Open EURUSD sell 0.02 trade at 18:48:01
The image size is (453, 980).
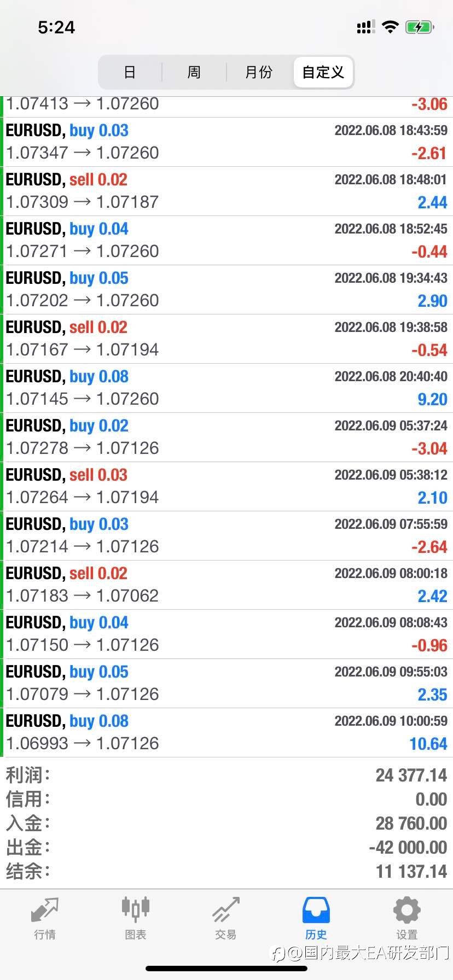point(226,191)
